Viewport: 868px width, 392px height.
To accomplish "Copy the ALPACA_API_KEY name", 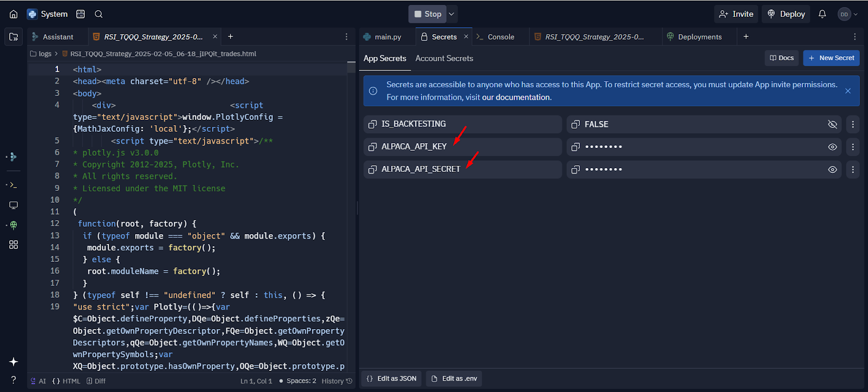I will 372,147.
